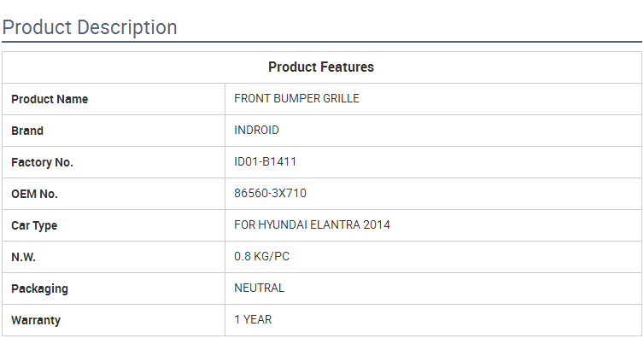Click the N.W. label cell

coord(114,257)
